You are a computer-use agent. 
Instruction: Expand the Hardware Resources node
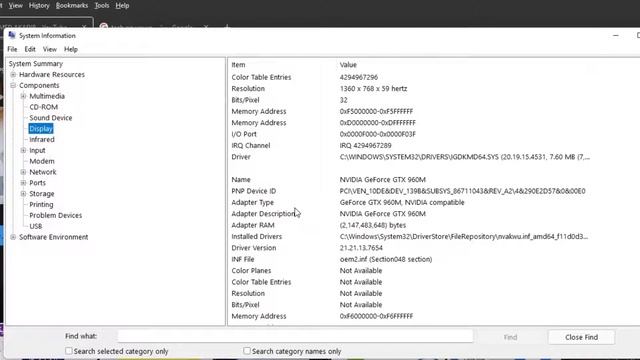tap(13, 75)
